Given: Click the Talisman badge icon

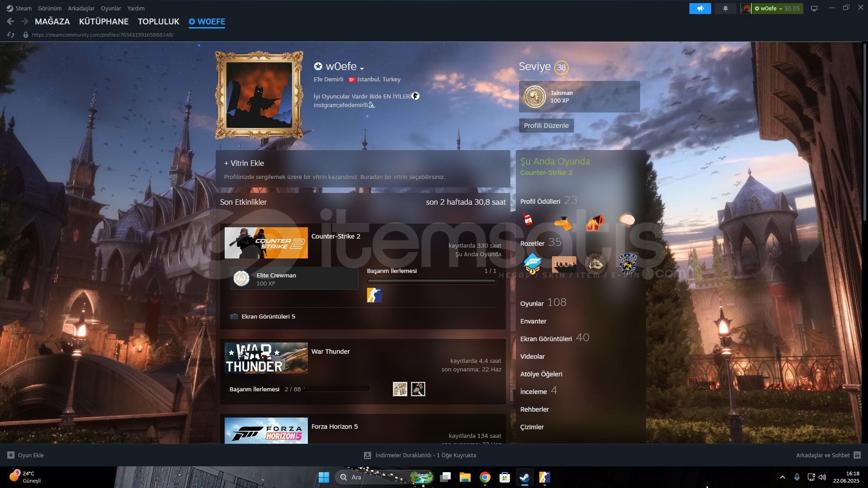Looking at the screenshot, I should pos(534,97).
